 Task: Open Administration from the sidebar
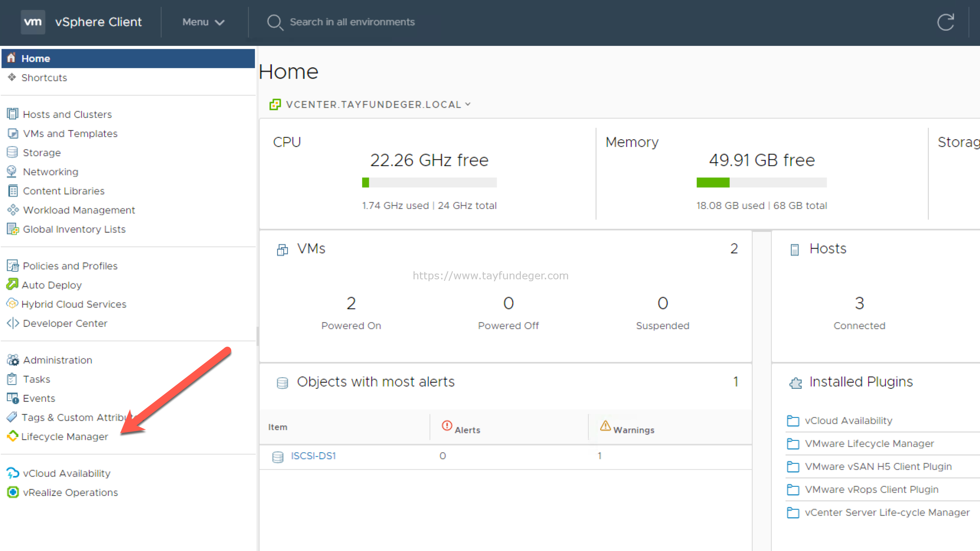57,360
